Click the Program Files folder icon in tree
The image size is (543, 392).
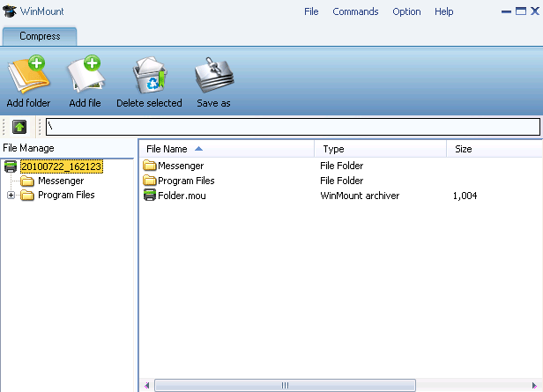pos(27,196)
